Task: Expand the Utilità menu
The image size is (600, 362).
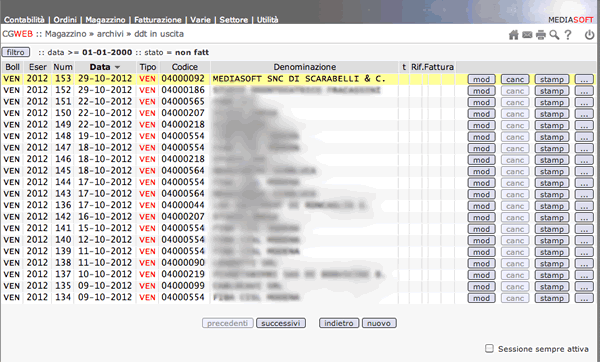Action: coord(267,20)
